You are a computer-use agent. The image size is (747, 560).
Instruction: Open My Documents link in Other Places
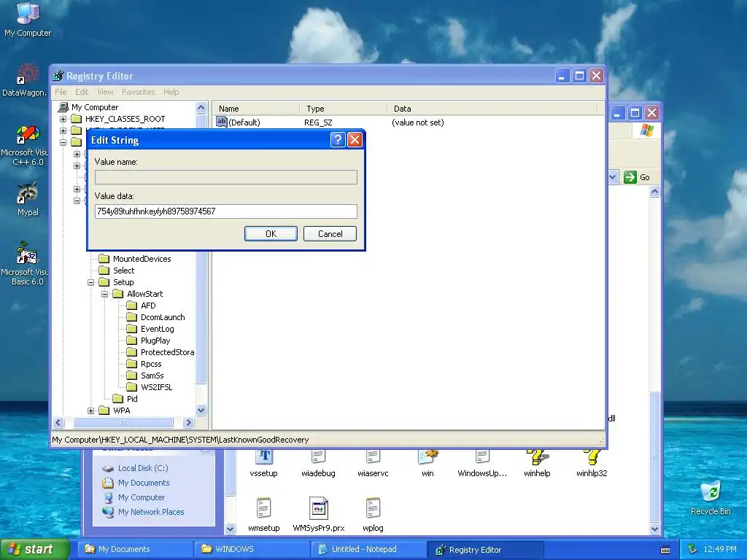[x=144, y=483]
